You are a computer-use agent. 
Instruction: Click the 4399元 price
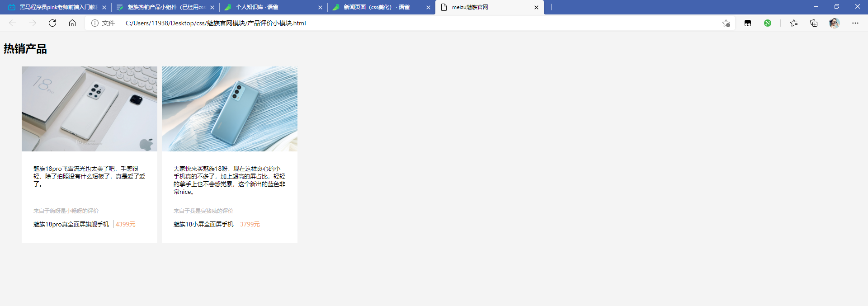point(126,224)
